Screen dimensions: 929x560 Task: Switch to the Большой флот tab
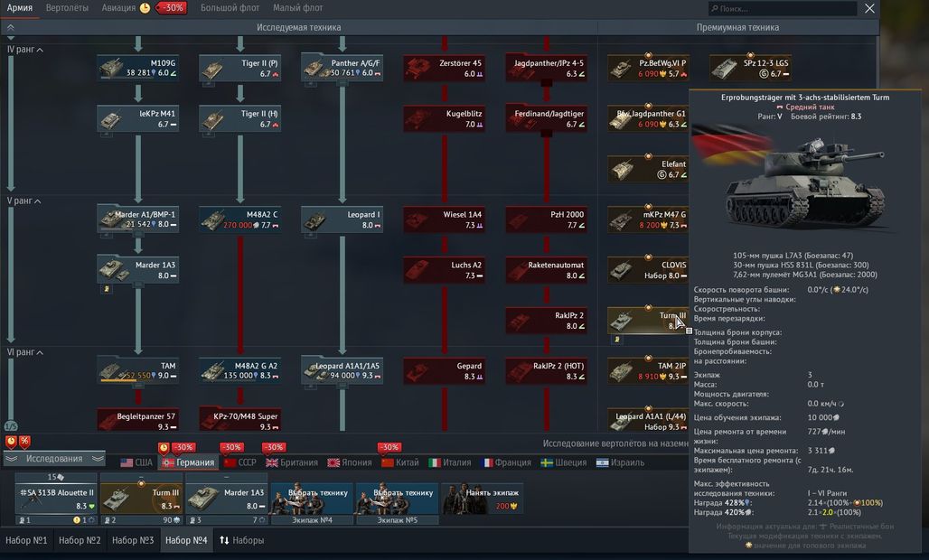click(x=230, y=8)
